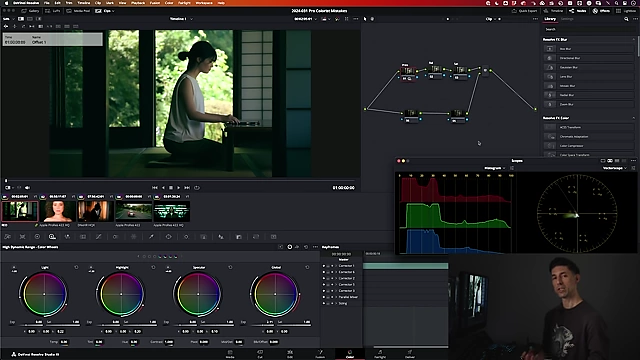Open HDR palette three-dot options menu

click(x=315, y=247)
